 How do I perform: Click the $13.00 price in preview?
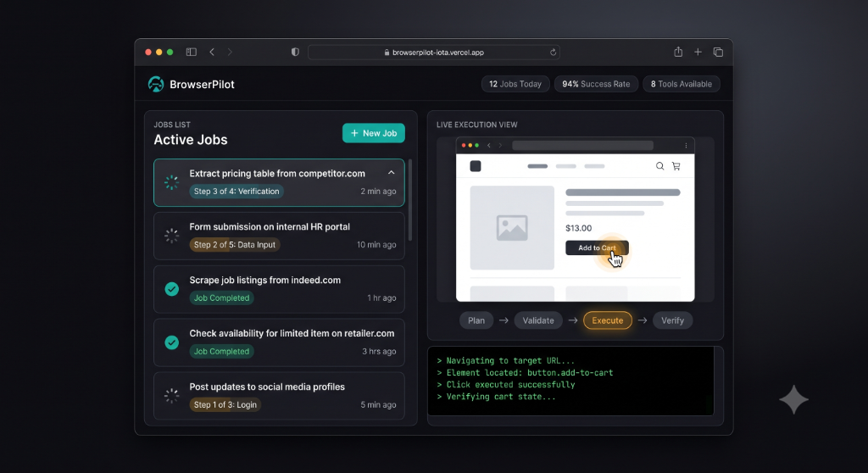(578, 228)
